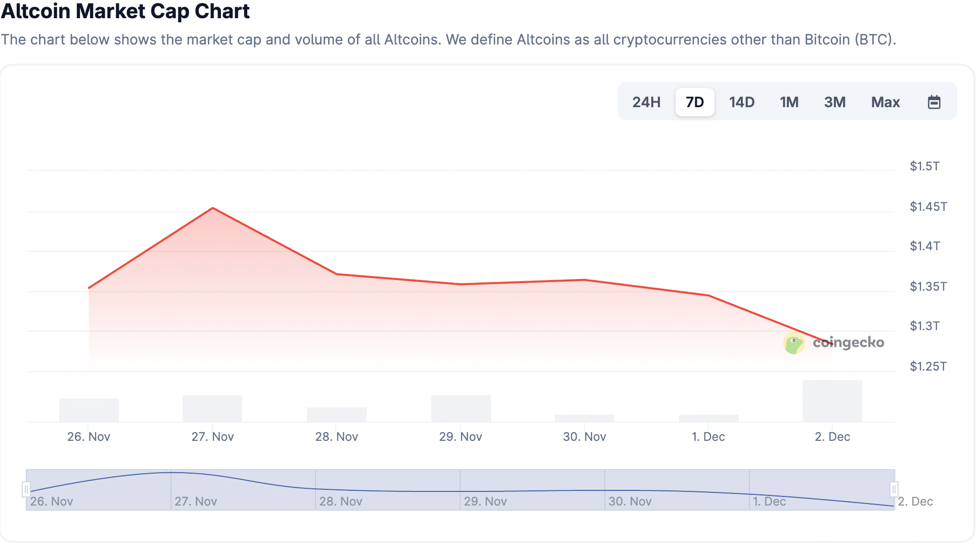
Task: Click the CoinGecko logo watermark
Action: 834,343
